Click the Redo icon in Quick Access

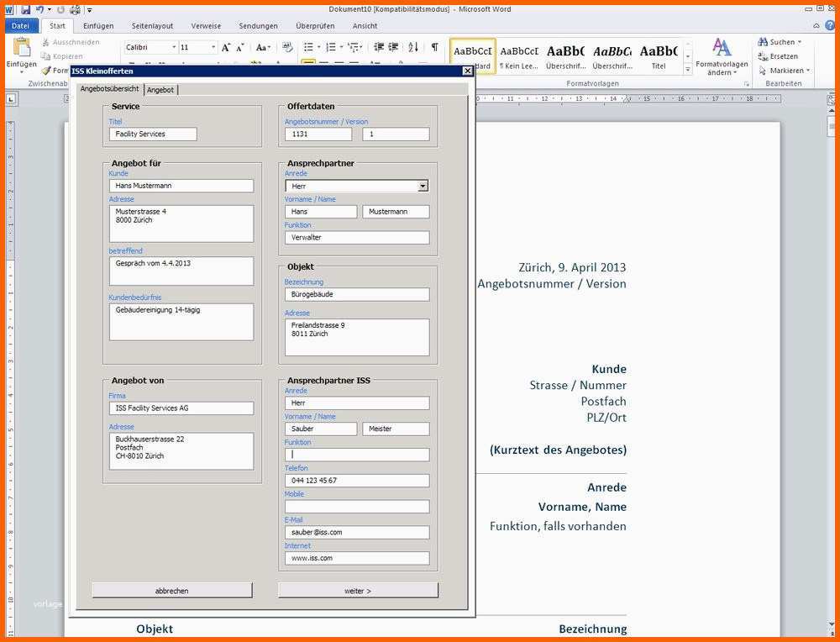[60, 9]
